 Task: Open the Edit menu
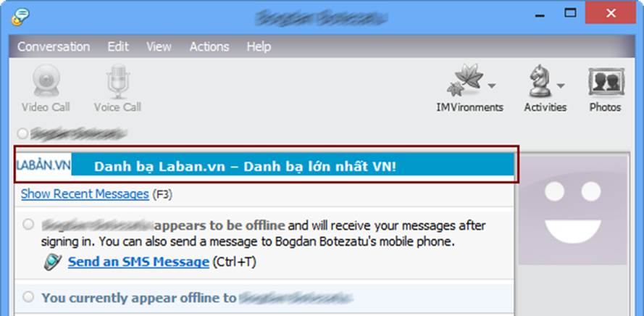pyautogui.click(x=118, y=47)
